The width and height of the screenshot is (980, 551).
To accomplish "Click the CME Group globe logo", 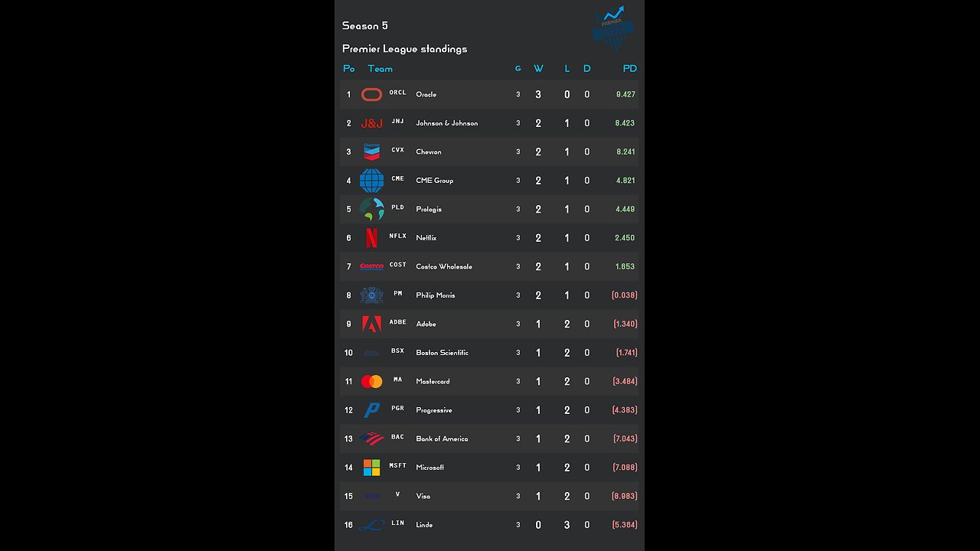I will (x=371, y=181).
